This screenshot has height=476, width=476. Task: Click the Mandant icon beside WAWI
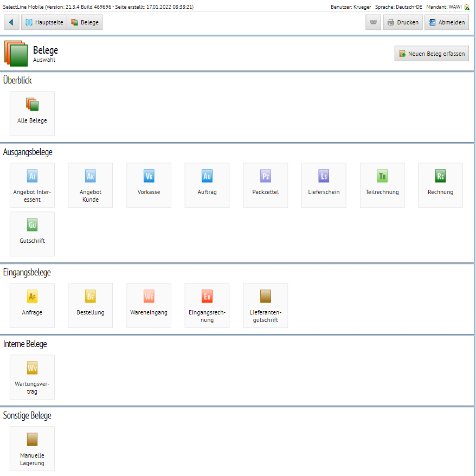467,7
